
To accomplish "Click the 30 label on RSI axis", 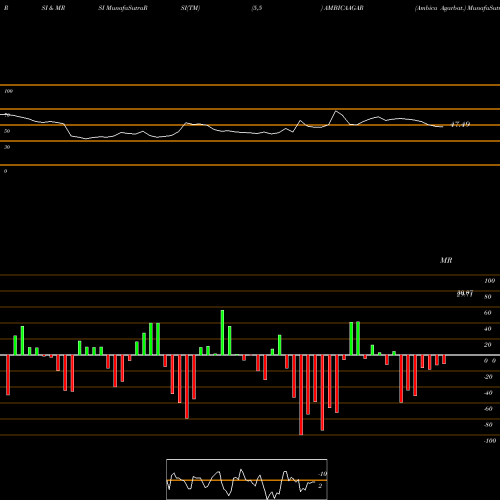I will pyautogui.click(x=7, y=147).
